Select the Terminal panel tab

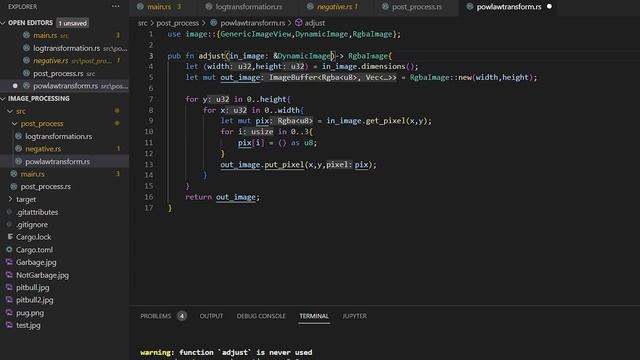[314, 316]
